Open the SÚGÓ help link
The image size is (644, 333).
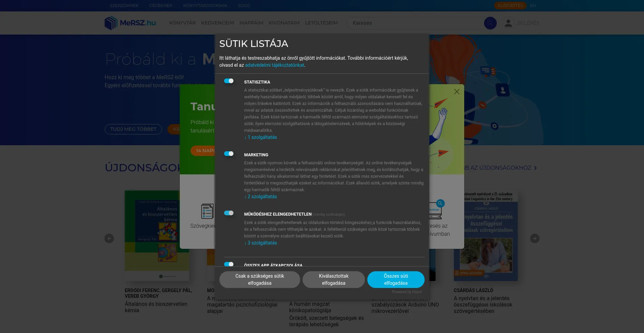[244, 5]
